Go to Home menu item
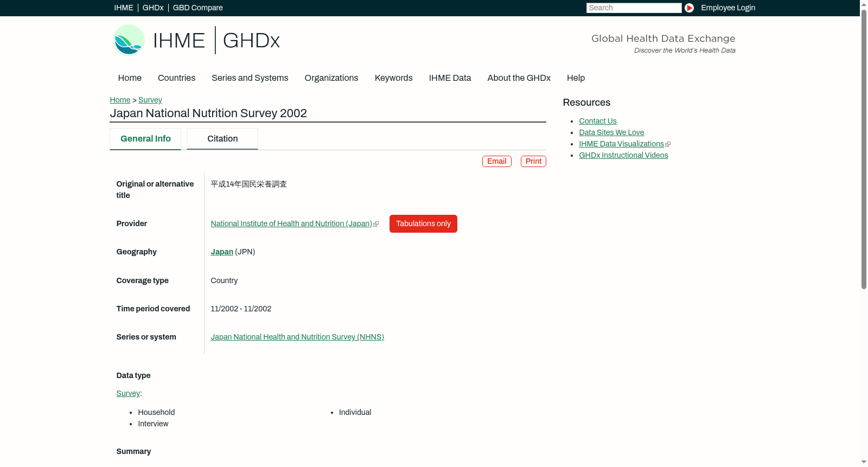 (x=130, y=78)
